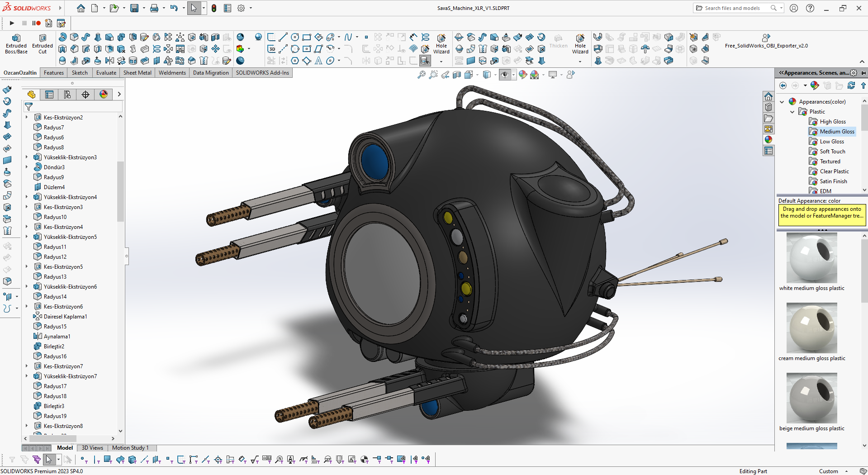
Task: Save the part using the floppy disk icon
Action: point(134,8)
